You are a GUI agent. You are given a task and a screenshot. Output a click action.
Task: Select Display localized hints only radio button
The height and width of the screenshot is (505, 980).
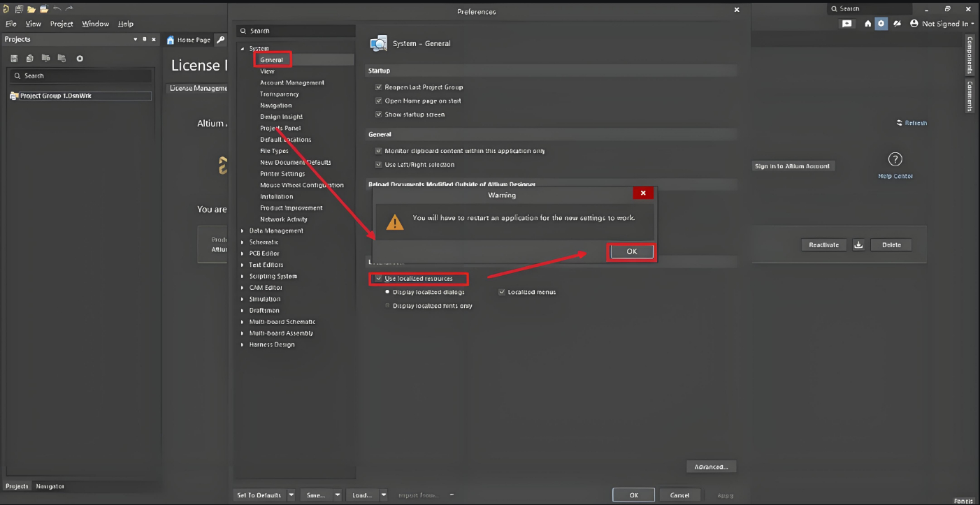[x=387, y=306]
